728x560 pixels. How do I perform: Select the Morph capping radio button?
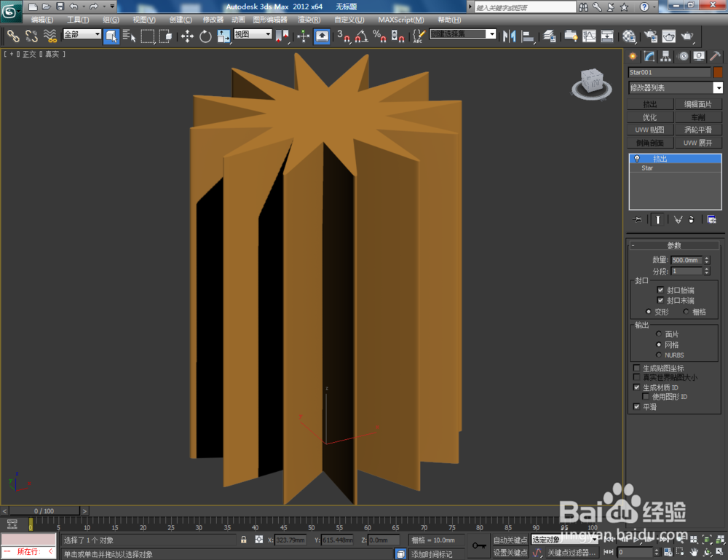point(648,312)
